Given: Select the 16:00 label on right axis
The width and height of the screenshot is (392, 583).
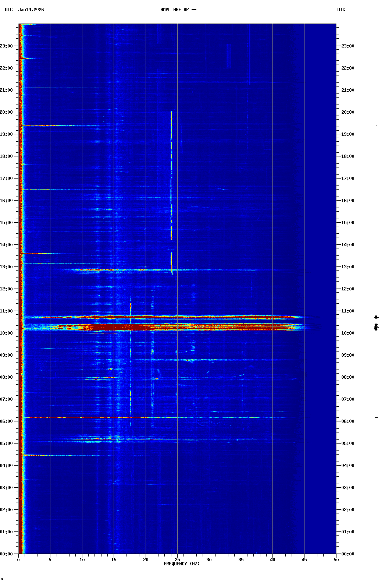Looking at the screenshot, I should 348,201.
